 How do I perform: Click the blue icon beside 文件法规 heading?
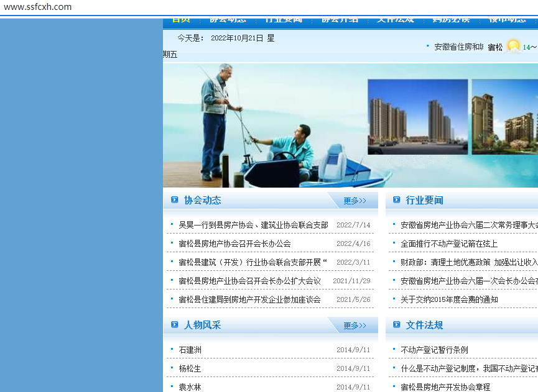point(397,325)
